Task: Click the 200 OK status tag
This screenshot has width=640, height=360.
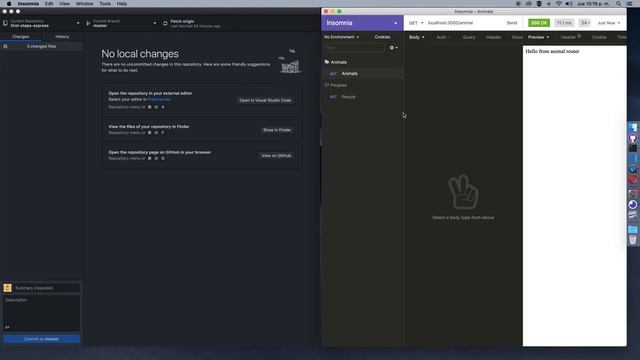Action: (x=539, y=23)
